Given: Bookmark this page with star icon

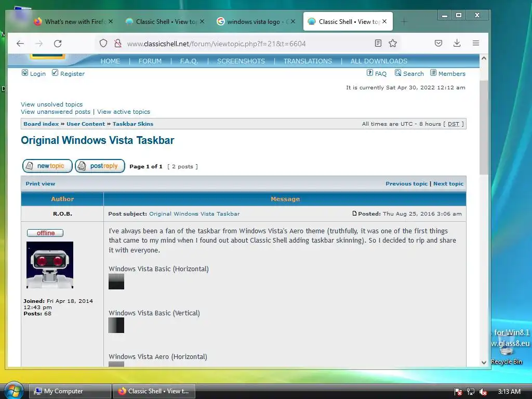Looking at the screenshot, I should [x=393, y=43].
